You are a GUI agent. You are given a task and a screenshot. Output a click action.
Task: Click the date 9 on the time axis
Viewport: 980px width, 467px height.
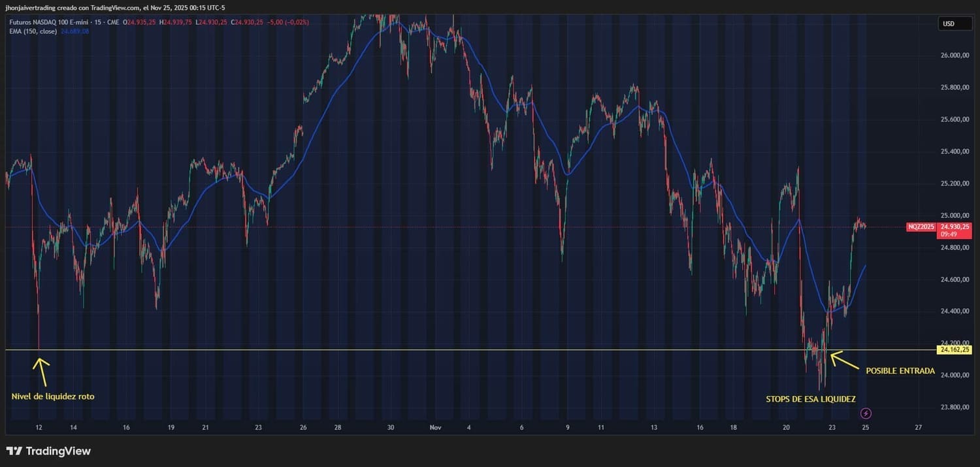(568, 428)
